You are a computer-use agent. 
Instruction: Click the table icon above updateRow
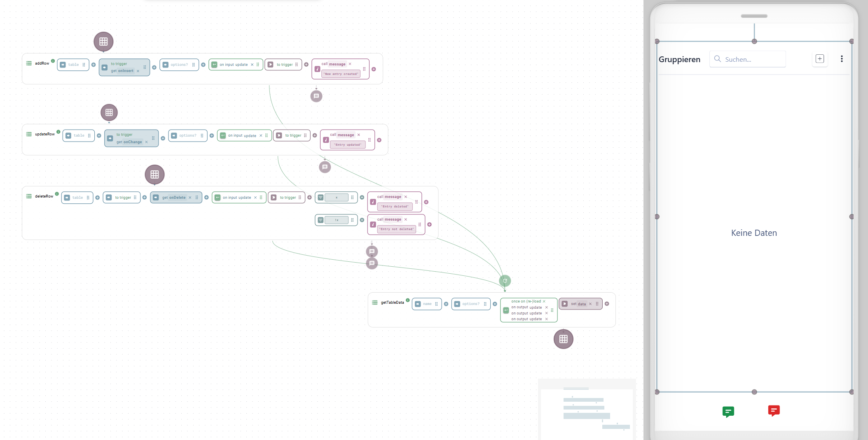click(109, 112)
